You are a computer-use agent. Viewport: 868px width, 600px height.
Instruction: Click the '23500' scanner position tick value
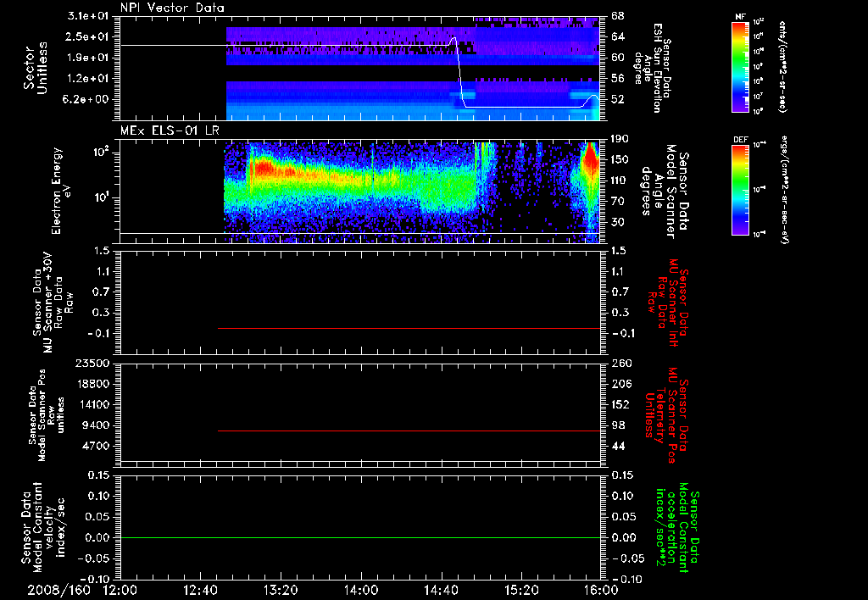[x=92, y=364]
